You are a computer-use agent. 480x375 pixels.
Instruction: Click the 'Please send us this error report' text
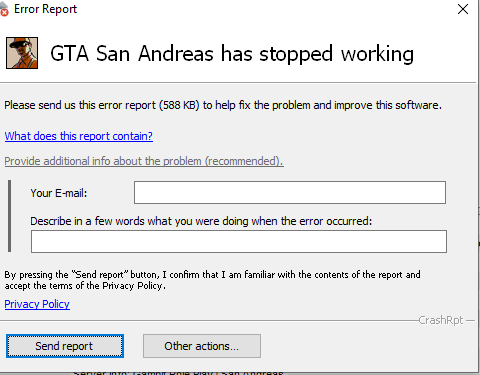pos(223,105)
